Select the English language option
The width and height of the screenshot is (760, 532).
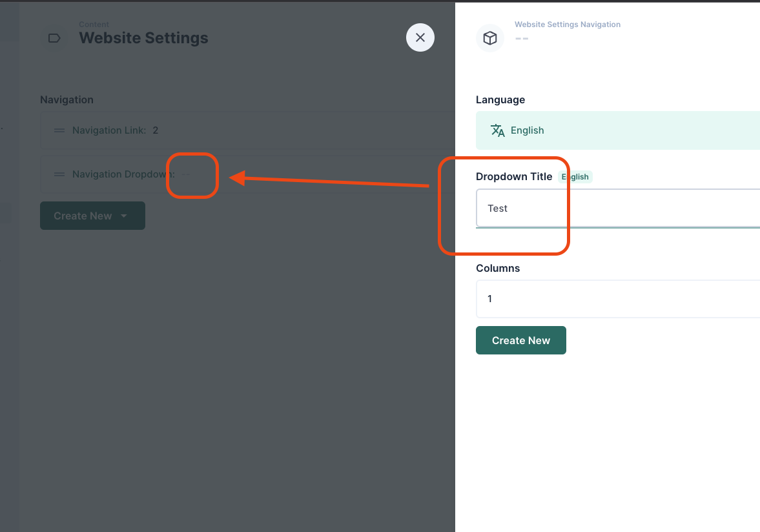click(x=617, y=130)
